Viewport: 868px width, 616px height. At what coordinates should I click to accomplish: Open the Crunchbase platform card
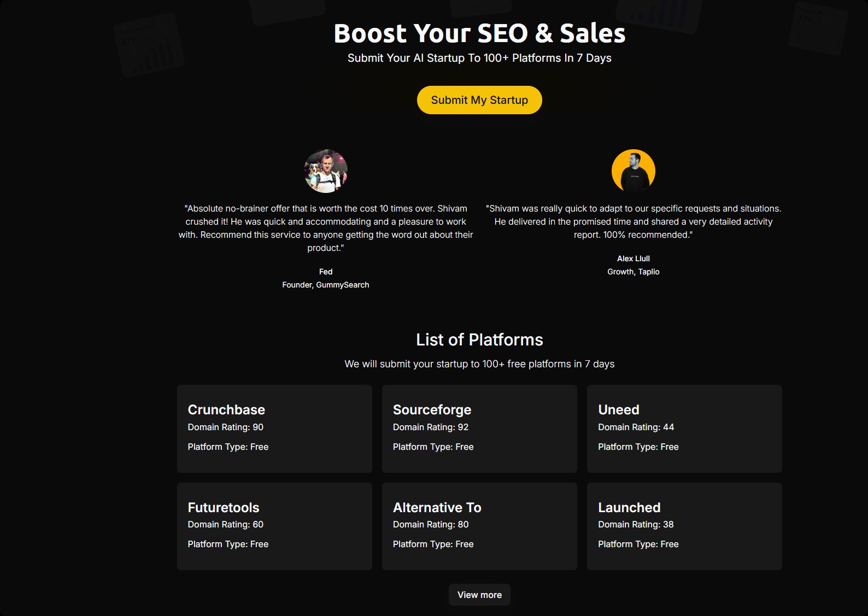(274, 429)
